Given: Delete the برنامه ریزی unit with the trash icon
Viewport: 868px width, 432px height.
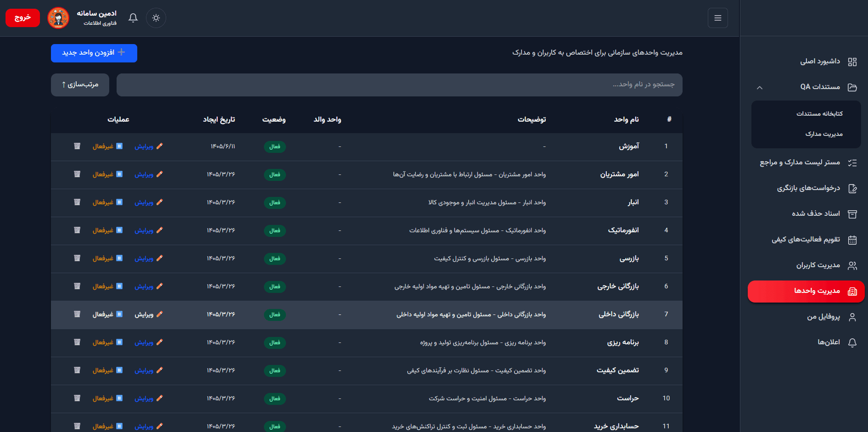Looking at the screenshot, I should pyautogui.click(x=77, y=342).
